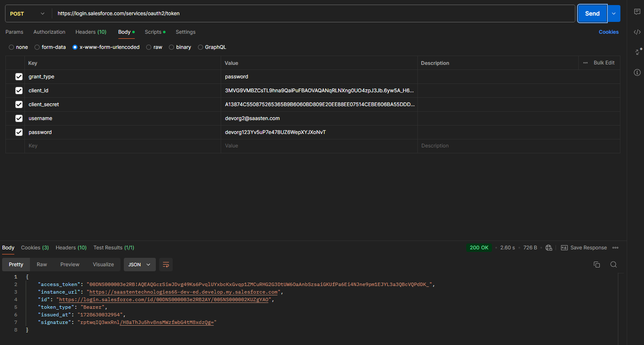644x345 pixels.
Task: Open search in response body
Action: [613, 265]
